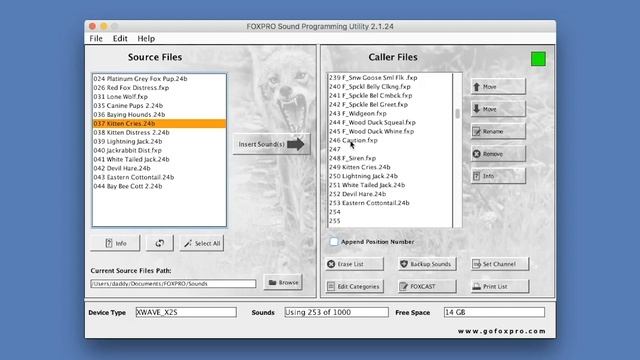Image resolution: width=640 pixels, height=360 pixels.
Task: Select empty caller slot 255
Action: [x=390, y=221]
